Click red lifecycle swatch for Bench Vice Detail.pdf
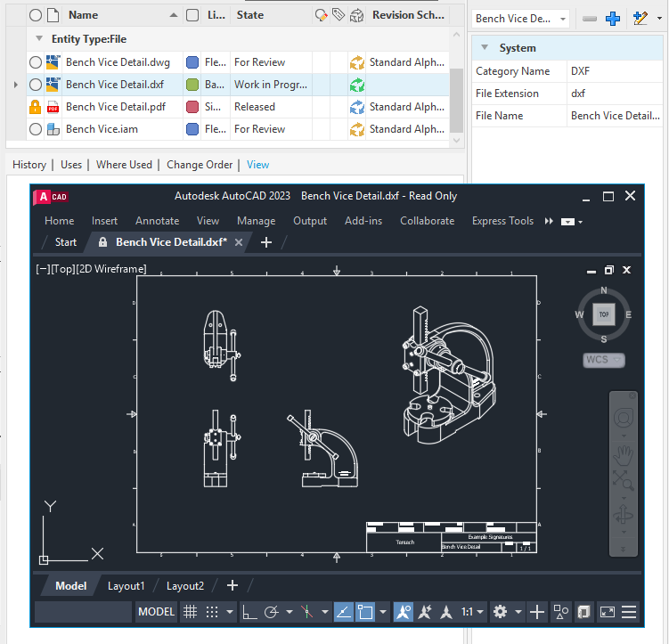This screenshot has width=669, height=644. click(x=192, y=107)
